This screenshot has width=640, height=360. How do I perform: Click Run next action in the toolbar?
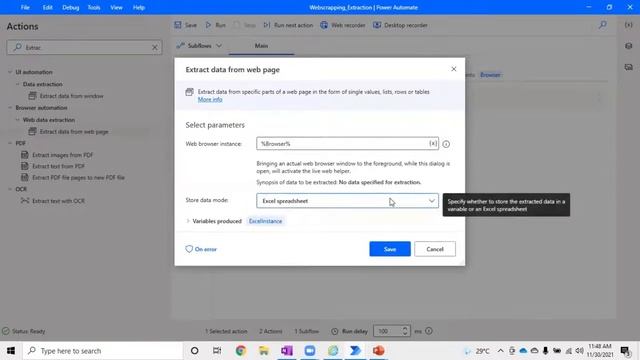tap(288, 25)
